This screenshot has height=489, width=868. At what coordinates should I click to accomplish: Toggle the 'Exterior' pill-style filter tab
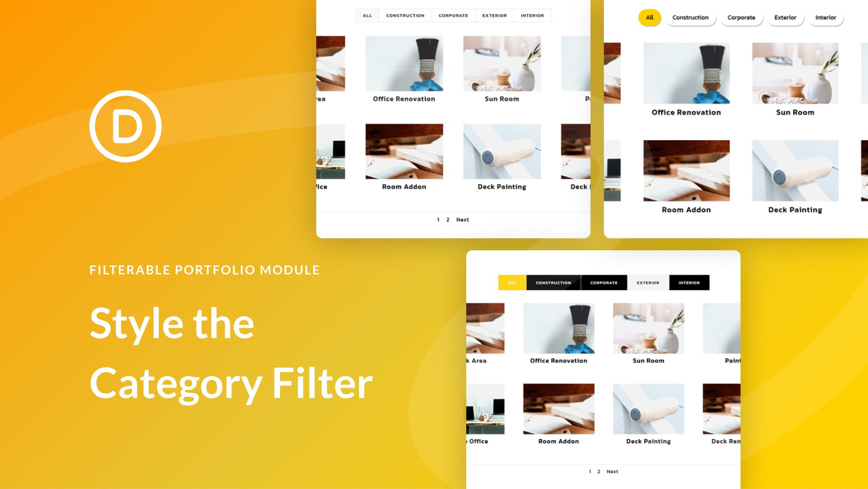(785, 17)
